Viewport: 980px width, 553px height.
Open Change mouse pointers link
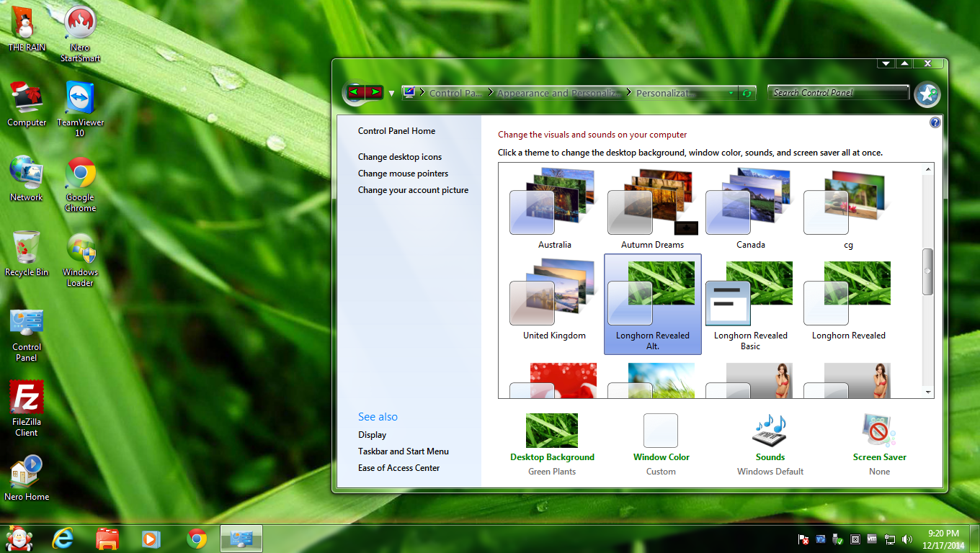click(403, 174)
